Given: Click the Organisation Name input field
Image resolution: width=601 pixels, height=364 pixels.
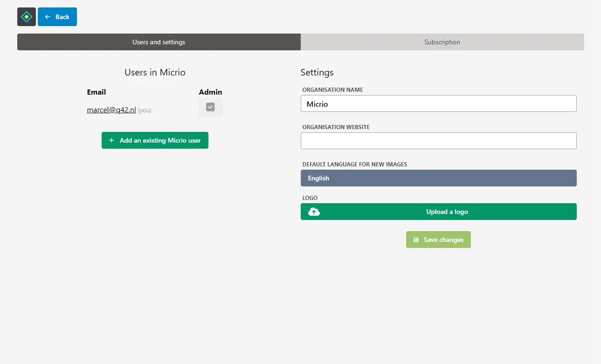Looking at the screenshot, I should click(x=438, y=103).
